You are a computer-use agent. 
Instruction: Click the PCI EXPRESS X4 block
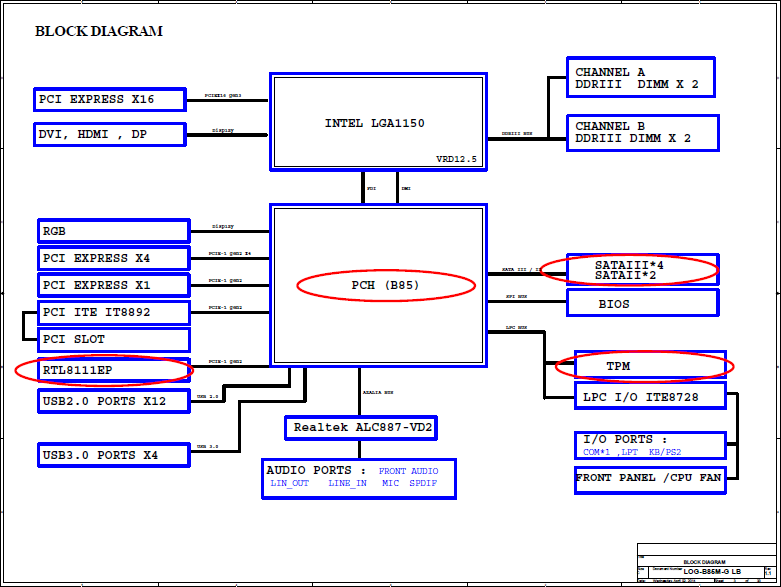tap(114, 258)
